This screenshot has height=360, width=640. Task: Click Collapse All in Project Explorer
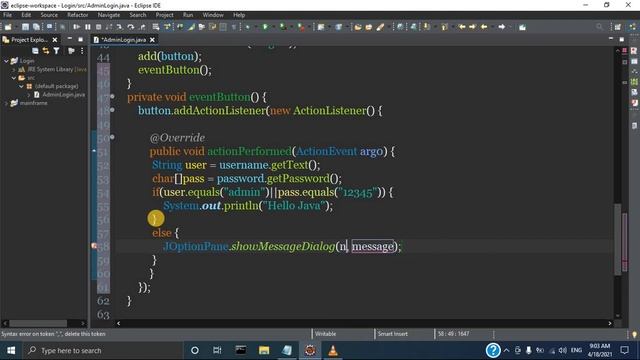pyautogui.click(x=35, y=51)
